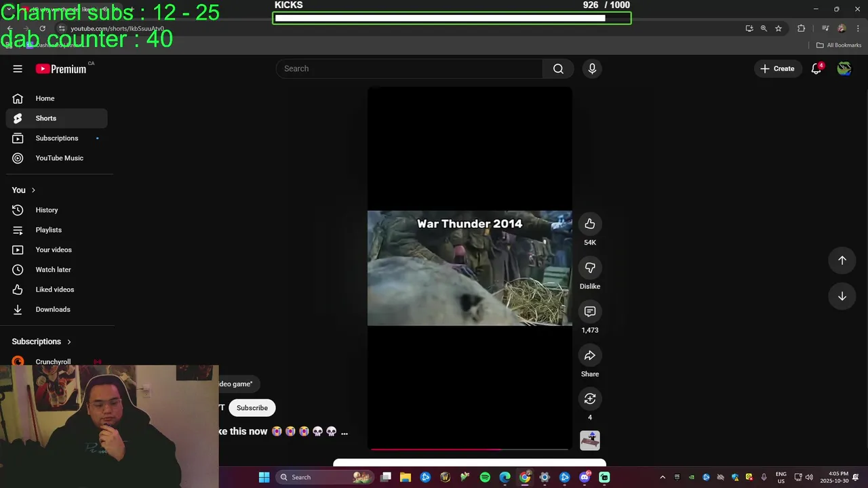Expand the Subscriptions section header
This screenshot has width=868, height=488.
pos(41,342)
